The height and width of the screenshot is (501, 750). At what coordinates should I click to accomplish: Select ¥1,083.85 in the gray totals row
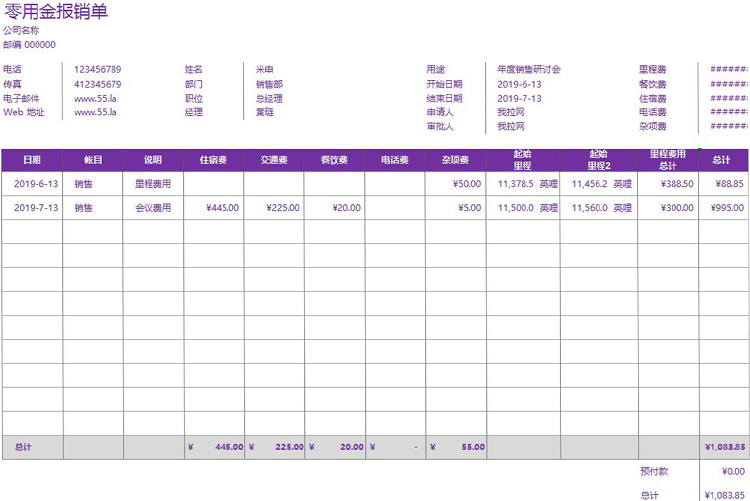pos(723,447)
